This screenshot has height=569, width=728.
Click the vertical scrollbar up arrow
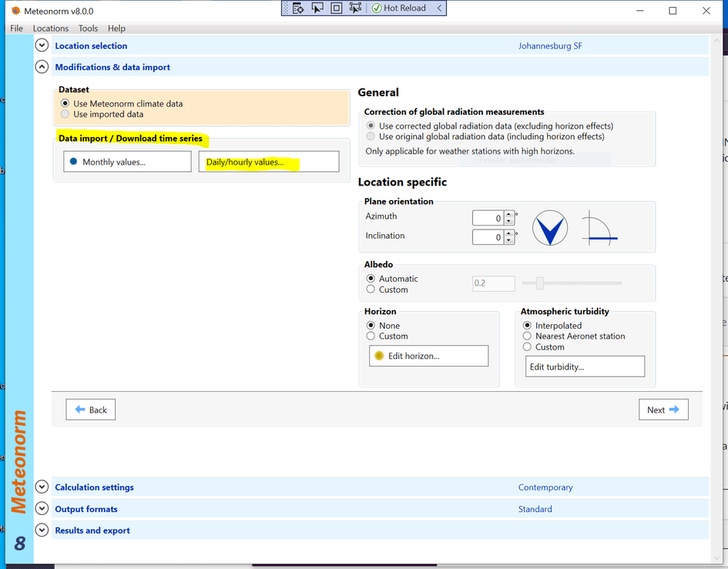[x=716, y=41]
